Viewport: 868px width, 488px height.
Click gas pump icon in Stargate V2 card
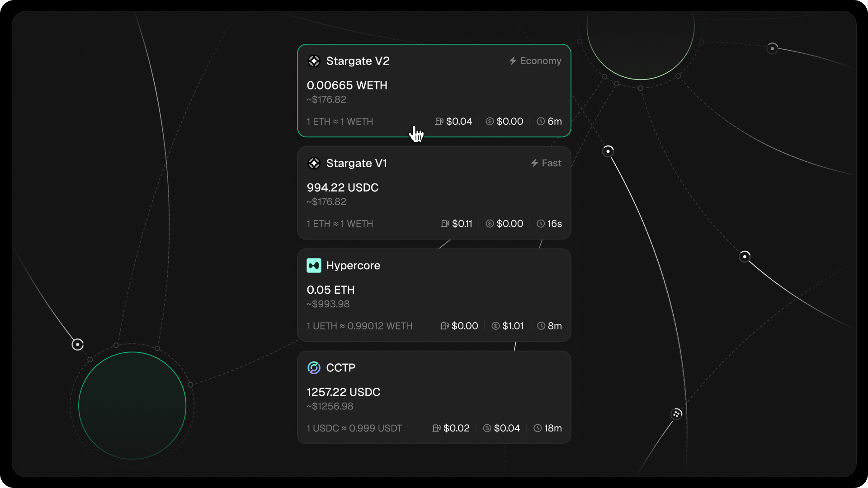439,122
